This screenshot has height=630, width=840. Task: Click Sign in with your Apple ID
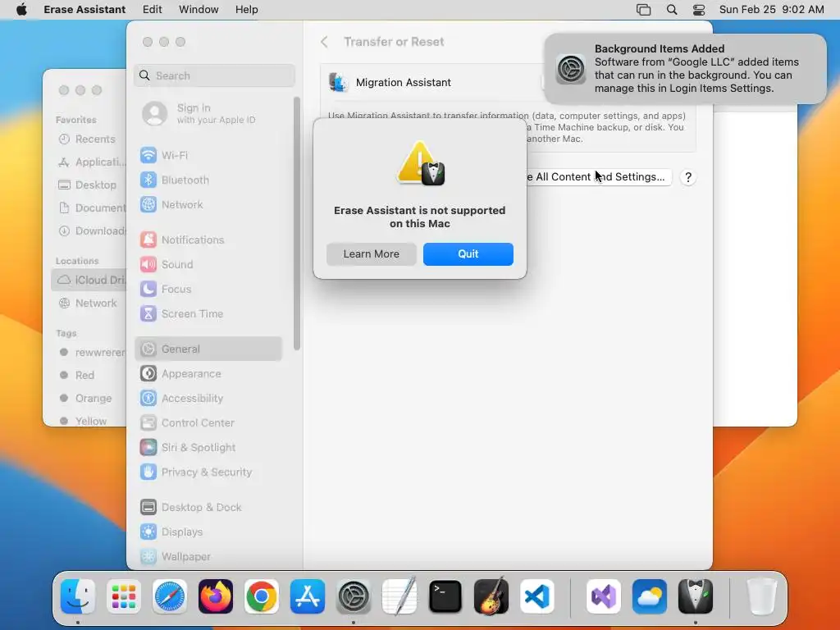[x=209, y=113]
